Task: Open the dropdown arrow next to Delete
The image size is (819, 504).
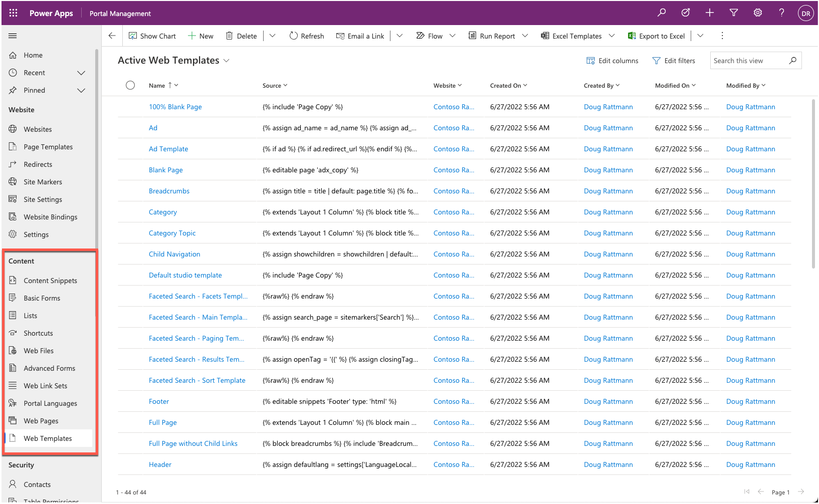Action: pyautogui.click(x=273, y=36)
